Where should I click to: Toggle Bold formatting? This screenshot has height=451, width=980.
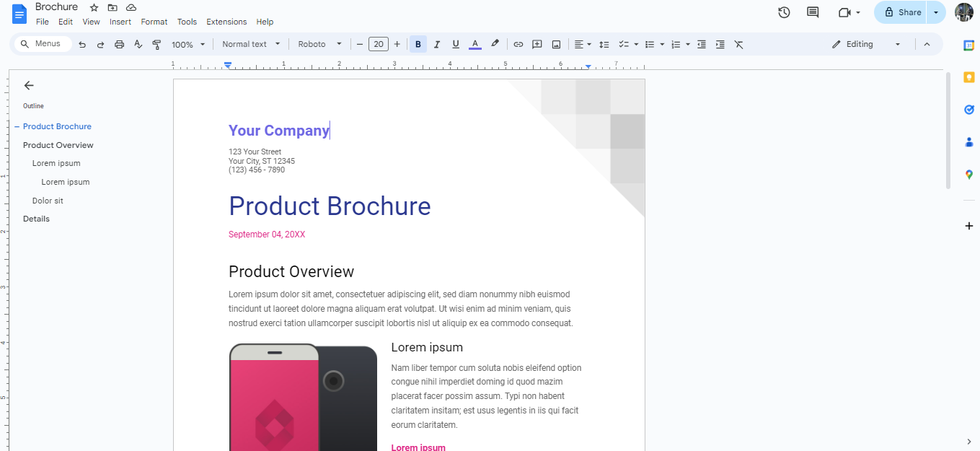[418, 44]
